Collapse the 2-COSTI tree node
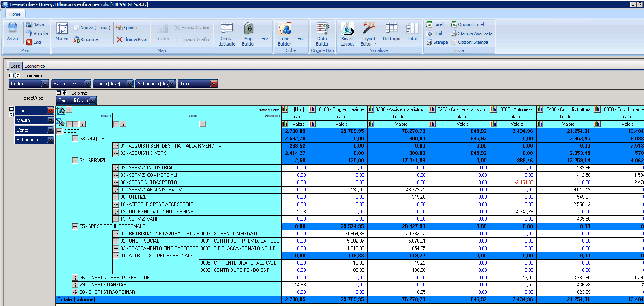The width and height of the screenshot is (644, 306). point(60,131)
